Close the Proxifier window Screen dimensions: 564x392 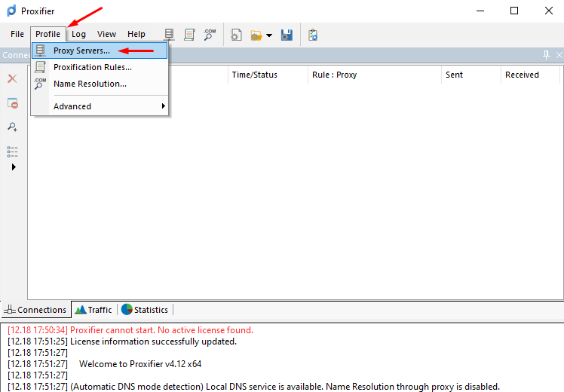click(x=548, y=11)
